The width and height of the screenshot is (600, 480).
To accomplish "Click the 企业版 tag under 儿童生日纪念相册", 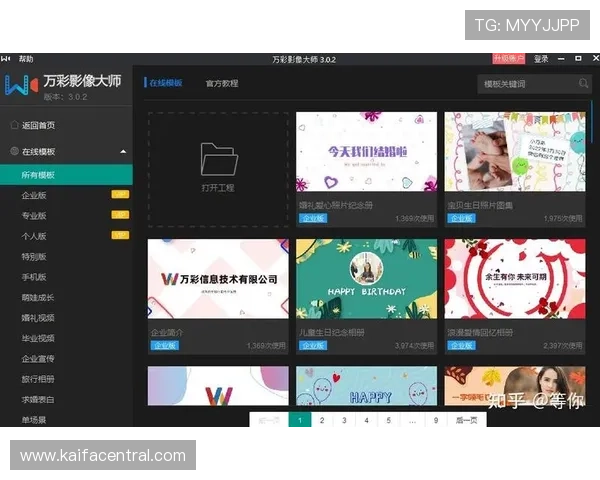I will point(313,345).
